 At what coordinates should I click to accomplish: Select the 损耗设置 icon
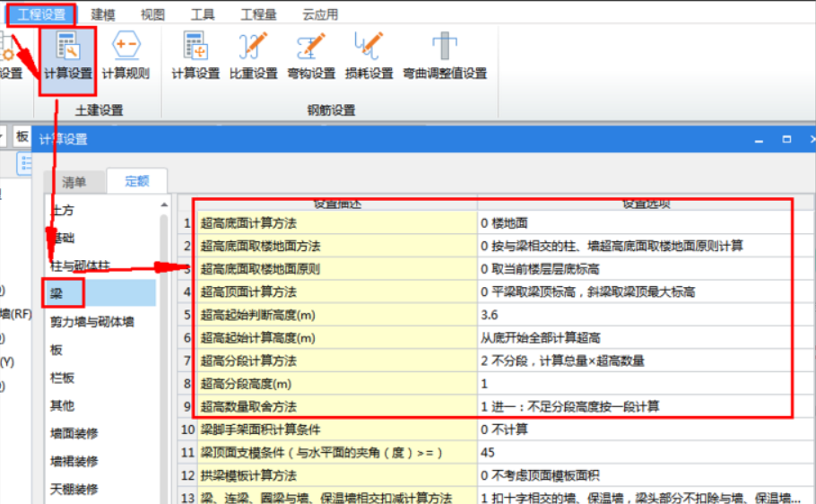tap(369, 56)
